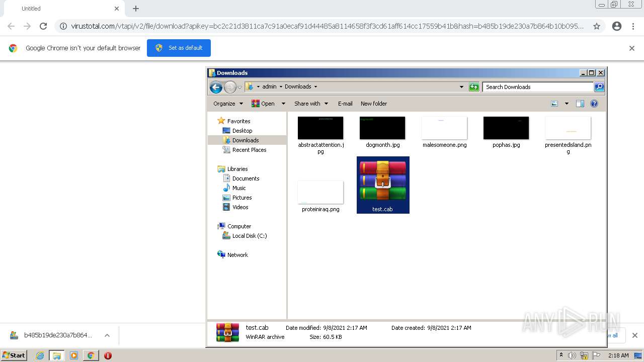The height and width of the screenshot is (362, 644).
Task: Create a New folder
Action: [374, 104]
